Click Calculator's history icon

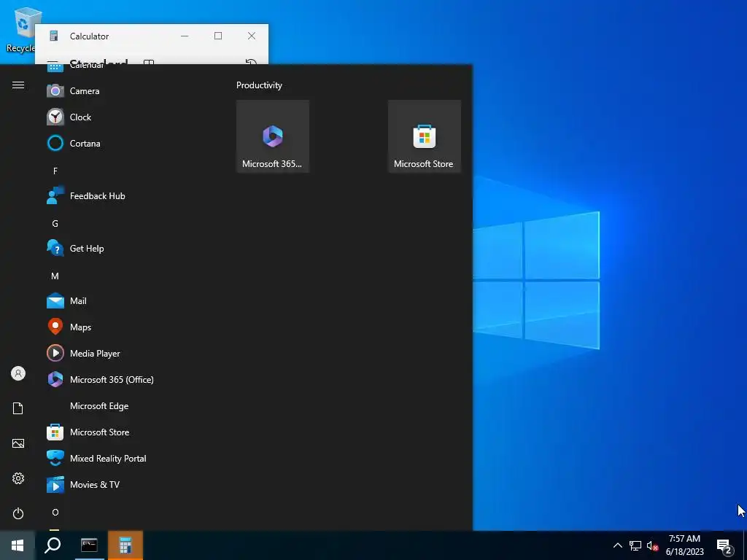(x=251, y=63)
